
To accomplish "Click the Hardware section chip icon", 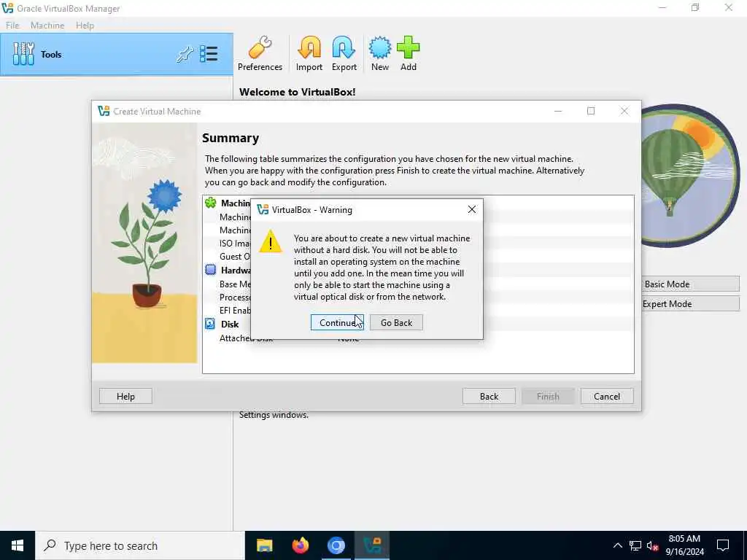I will tap(210, 270).
